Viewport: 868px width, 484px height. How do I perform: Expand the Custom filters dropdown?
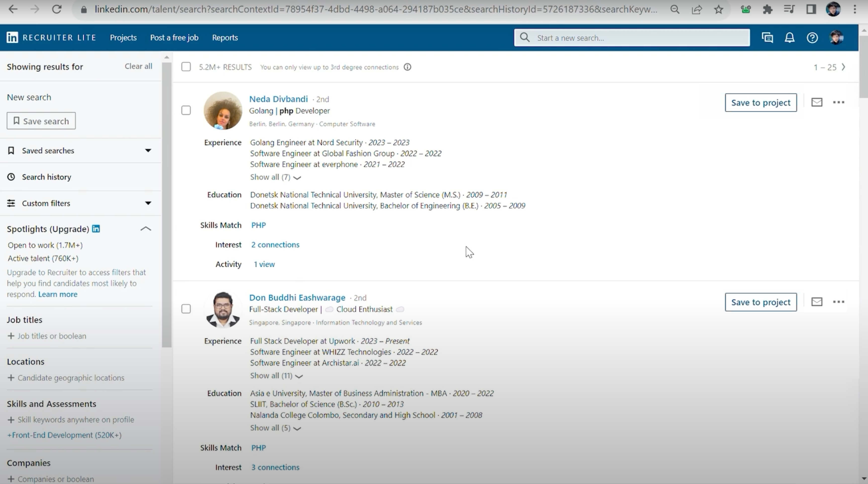pyautogui.click(x=148, y=203)
